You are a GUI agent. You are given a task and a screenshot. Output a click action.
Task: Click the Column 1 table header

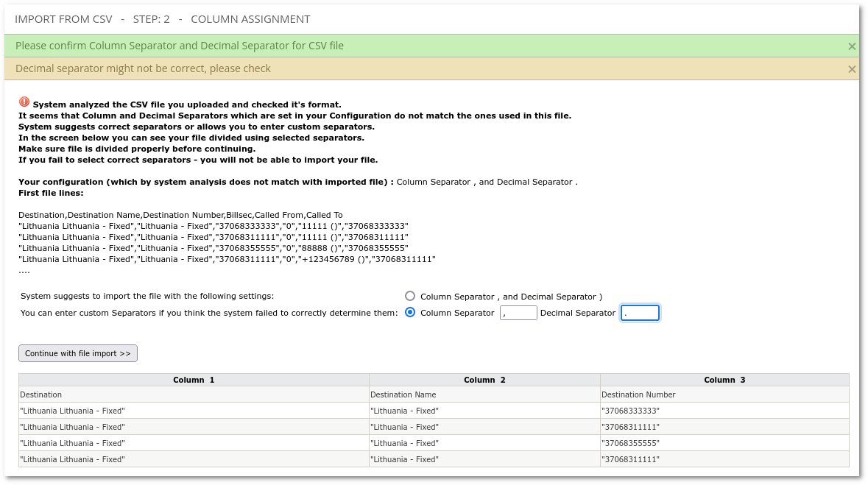(x=194, y=380)
